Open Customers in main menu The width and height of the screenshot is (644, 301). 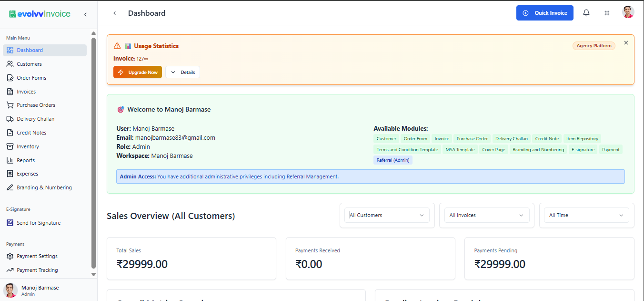pyautogui.click(x=45, y=64)
